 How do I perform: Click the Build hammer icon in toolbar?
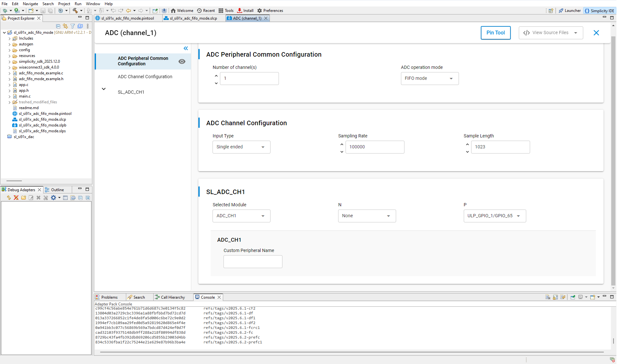click(75, 11)
